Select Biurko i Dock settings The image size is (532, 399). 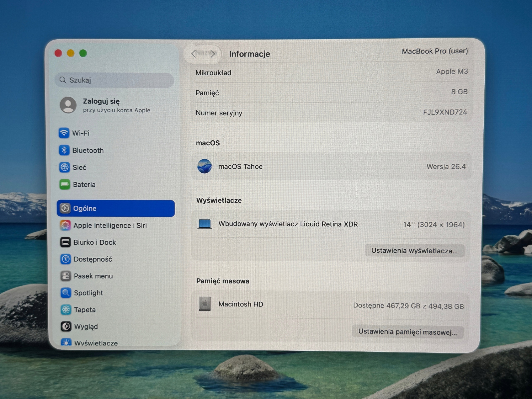88,242
